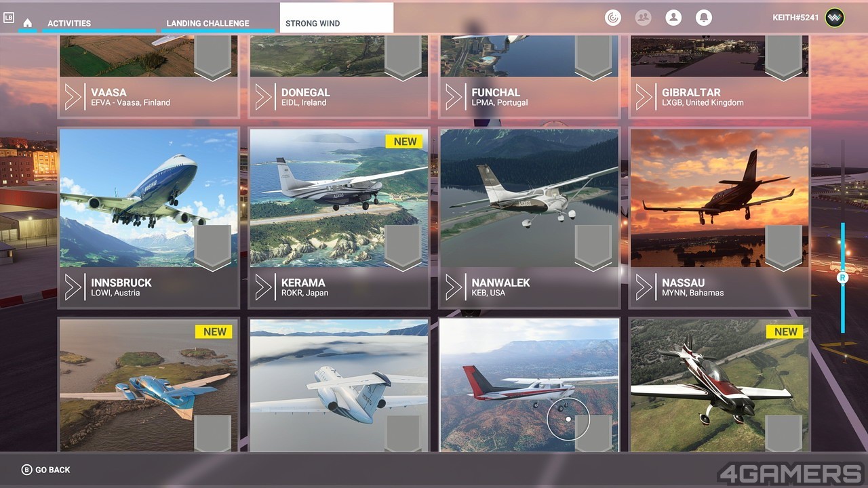Click the Gibraltar chevron arrow icon
This screenshot has height=488, width=868.
(644, 97)
